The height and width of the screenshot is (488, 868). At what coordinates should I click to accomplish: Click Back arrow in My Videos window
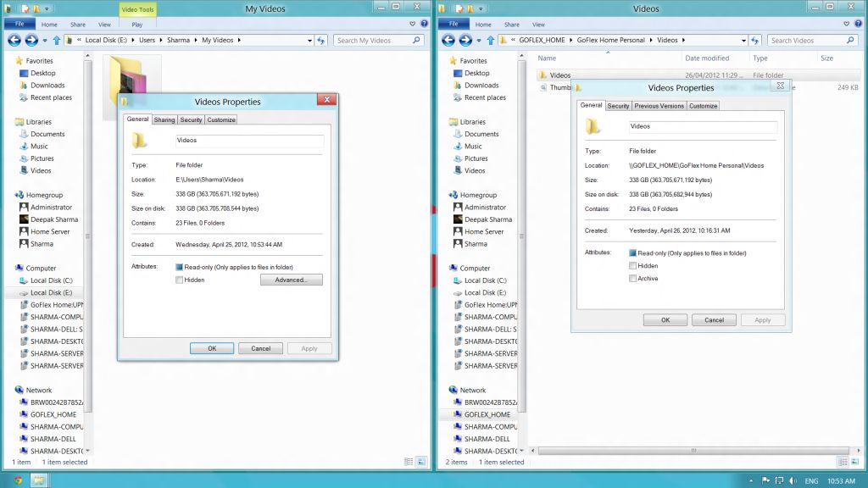tap(14, 40)
